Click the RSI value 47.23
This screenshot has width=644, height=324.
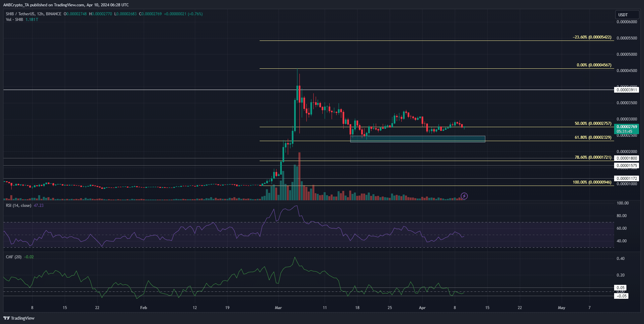click(x=39, y=205)
